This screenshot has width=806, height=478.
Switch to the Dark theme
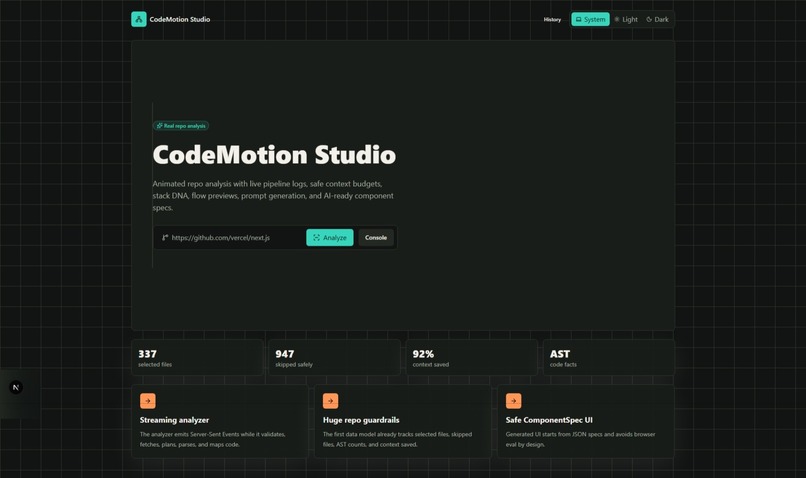click(x=657, y=19)
